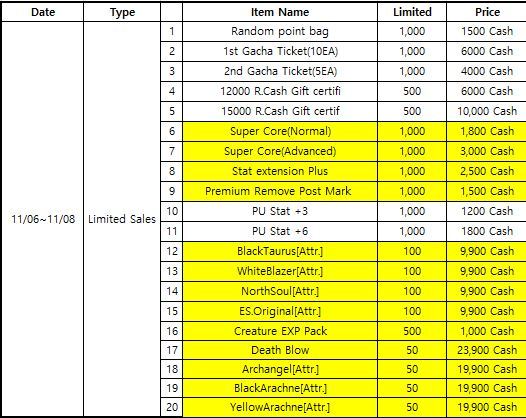Select the YellowArachne[Attr.] item cell
The height and width of the screenshot is (418, 526).
(280, 407)
